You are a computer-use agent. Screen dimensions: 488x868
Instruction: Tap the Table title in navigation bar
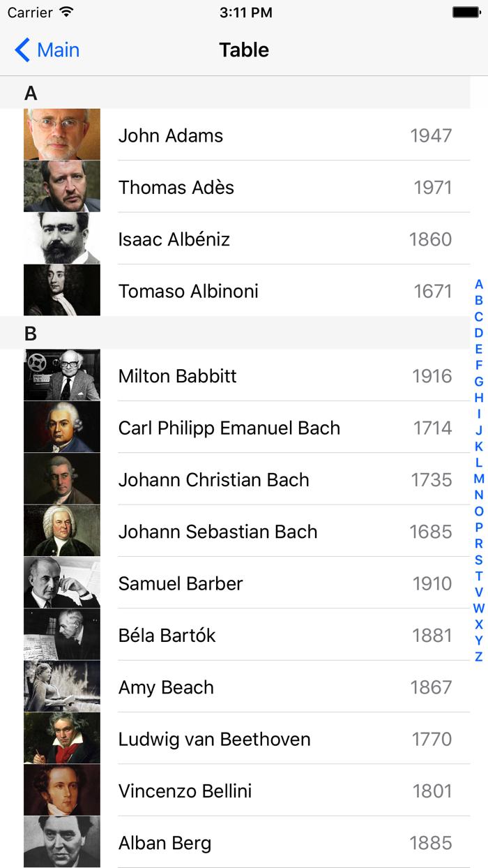click(x=243, y=50)
